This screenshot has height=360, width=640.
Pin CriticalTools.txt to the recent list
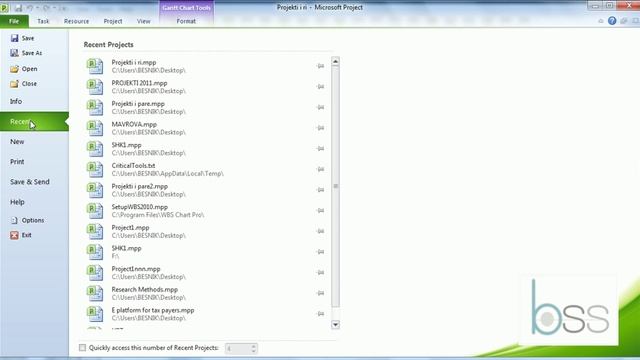pos(320,169)
